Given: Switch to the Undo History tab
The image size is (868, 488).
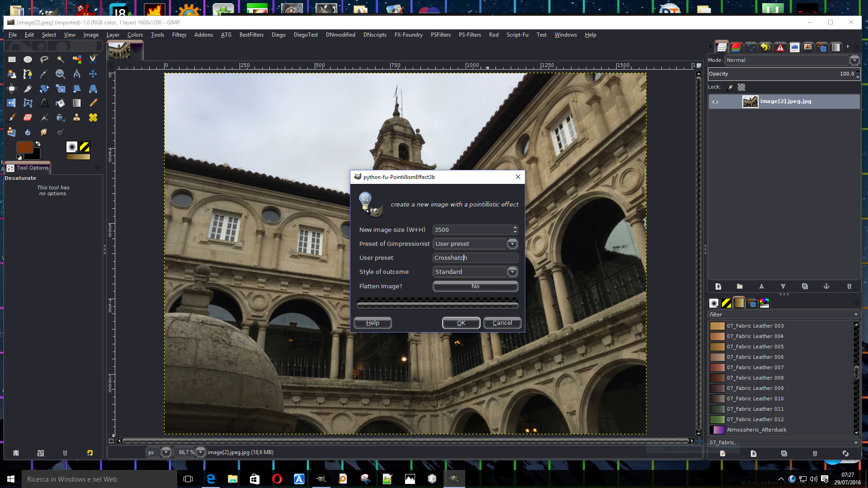Looking at the screenshot, I should pyautogui.click(x=765, y=47).
